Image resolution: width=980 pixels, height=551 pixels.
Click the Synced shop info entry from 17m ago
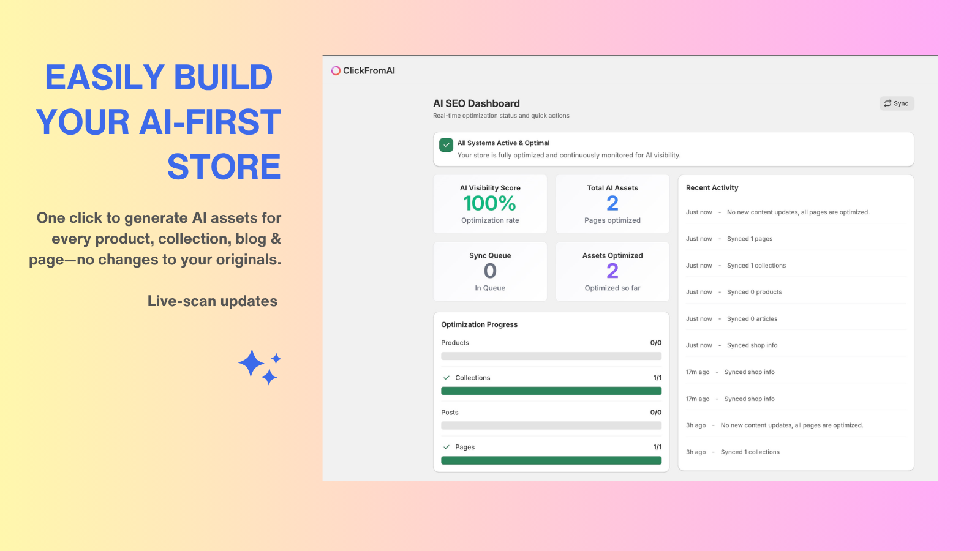tap(748, 372)
